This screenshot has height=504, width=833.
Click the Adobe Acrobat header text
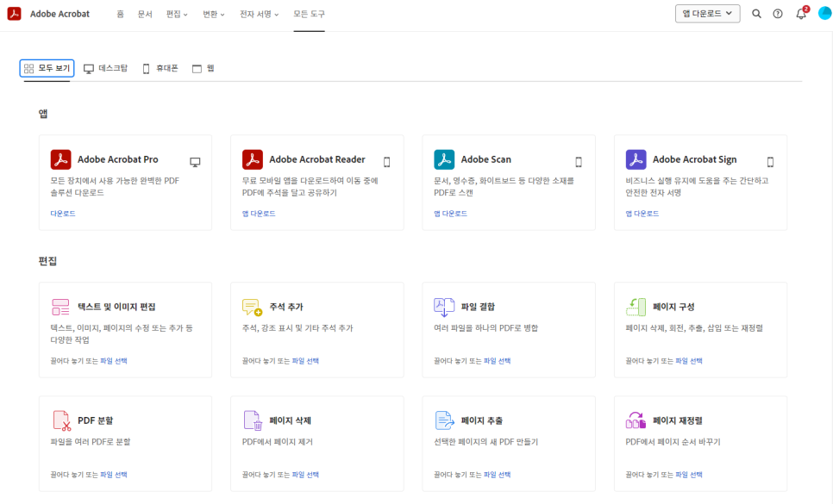point(60,14)
